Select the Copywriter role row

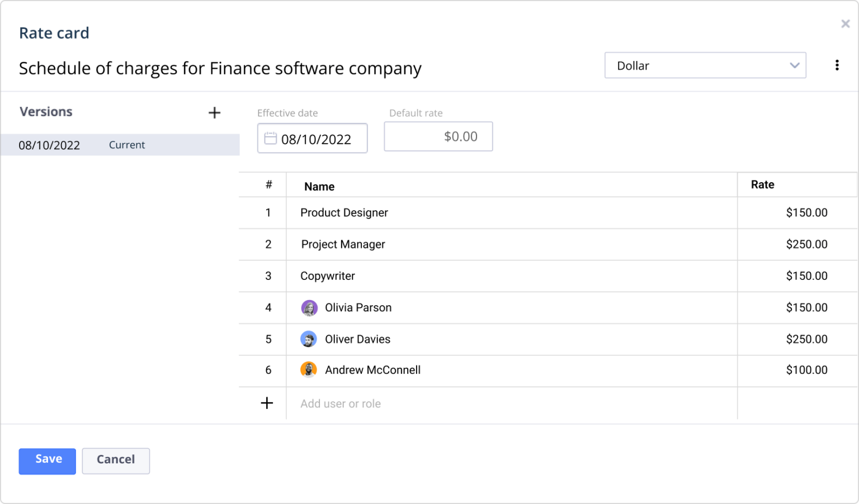328,276
